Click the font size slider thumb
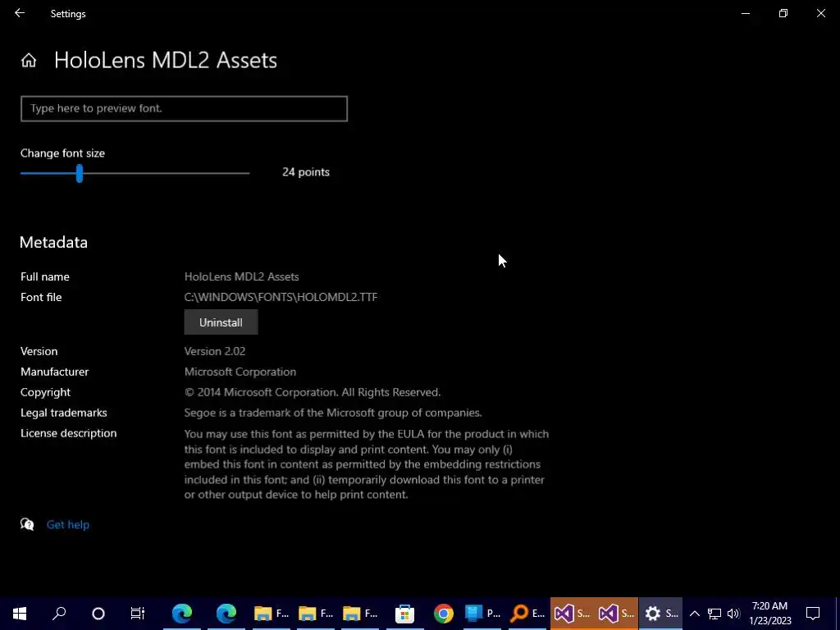 [80, 173]
